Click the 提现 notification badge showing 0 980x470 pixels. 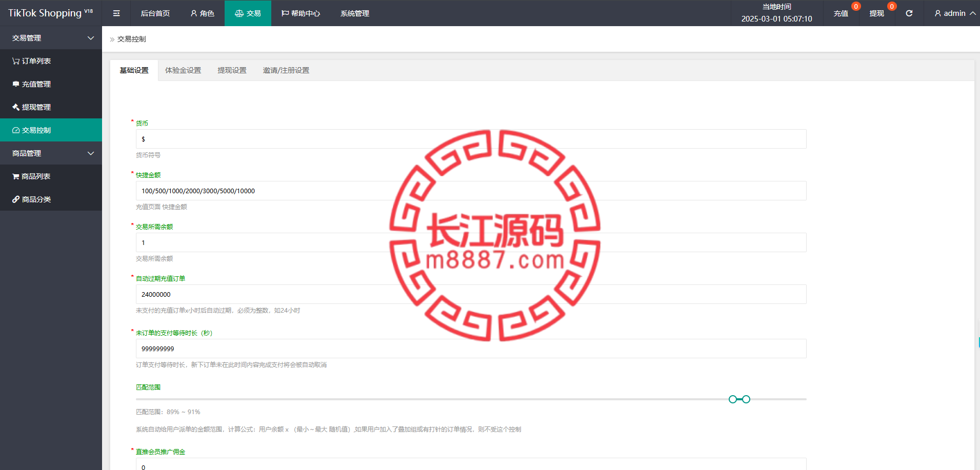tap(892, 7)
